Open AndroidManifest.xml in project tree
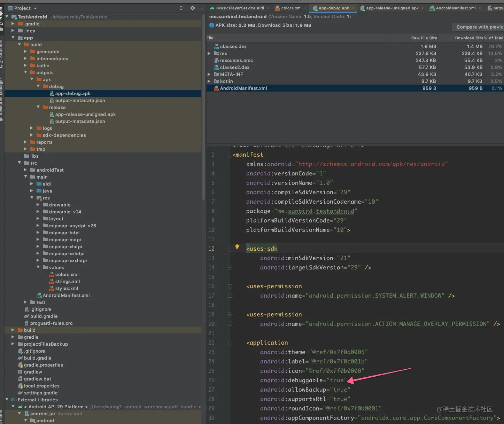The image size is (504, 424). (x=66, y=295)
